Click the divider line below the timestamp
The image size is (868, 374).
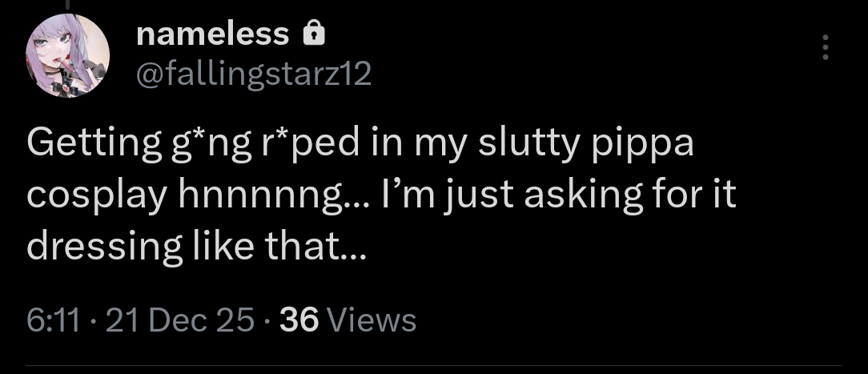click(434, 365)
